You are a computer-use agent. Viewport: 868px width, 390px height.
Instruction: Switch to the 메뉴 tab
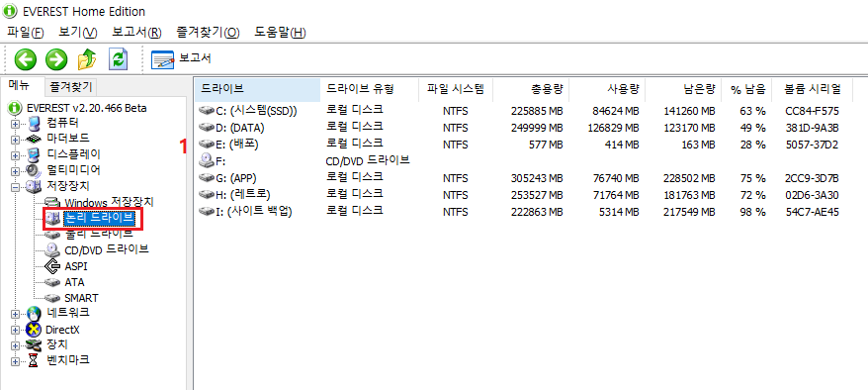click(20, 86)
